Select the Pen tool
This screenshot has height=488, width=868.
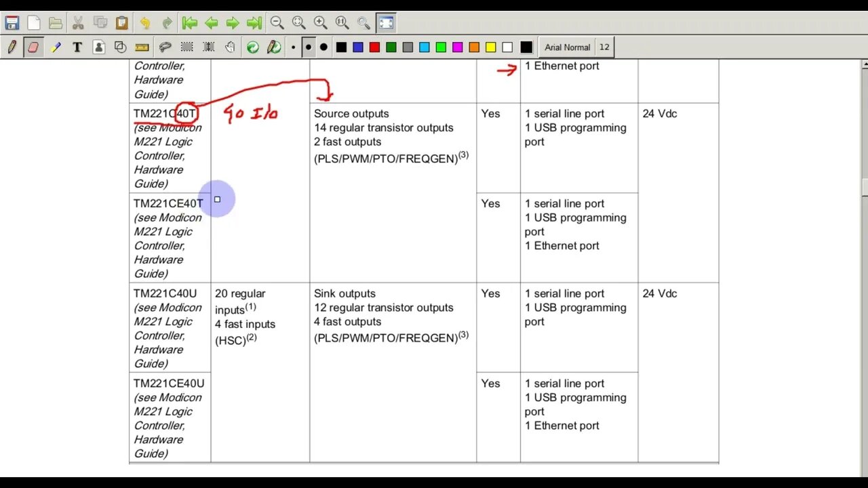12,47
